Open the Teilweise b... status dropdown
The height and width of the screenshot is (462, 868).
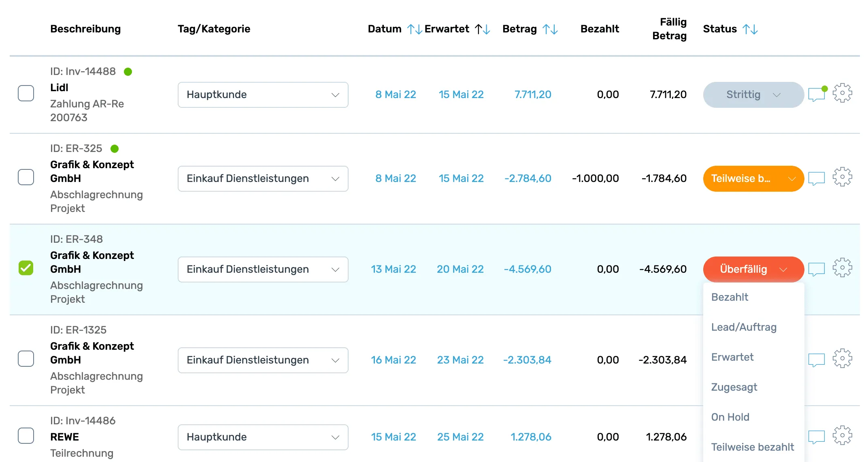tap(753, 179)
